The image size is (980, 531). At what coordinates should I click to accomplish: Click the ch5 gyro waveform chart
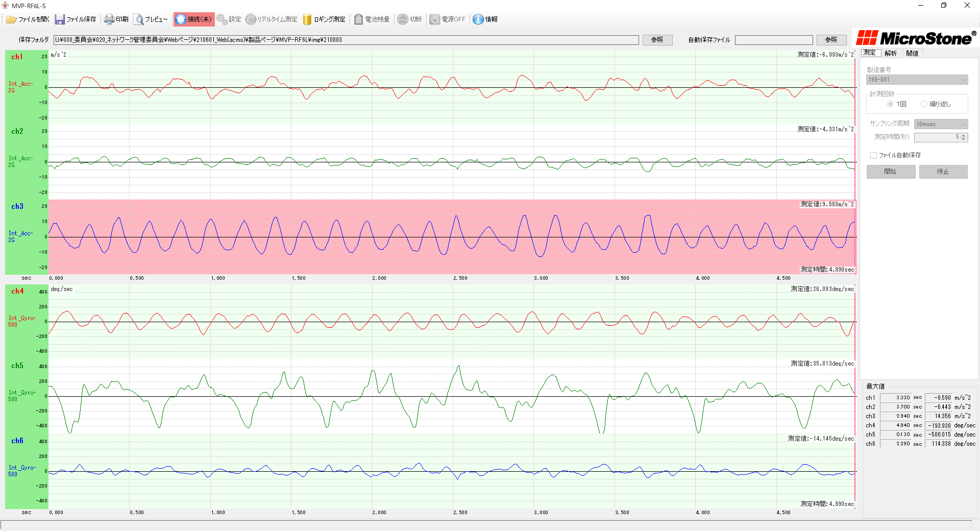point(452,396)
